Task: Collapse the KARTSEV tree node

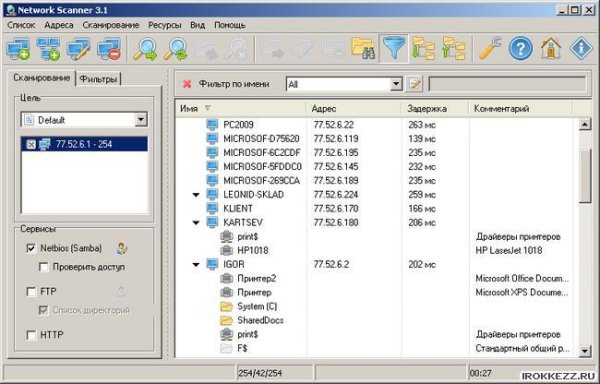Action: tap(196, 223)
